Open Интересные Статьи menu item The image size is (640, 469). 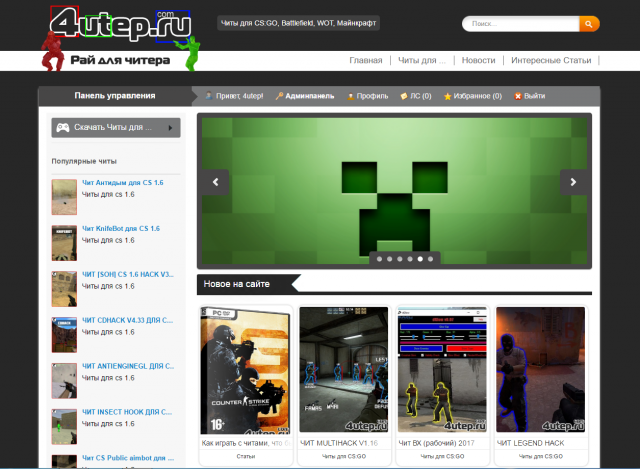click(551, 60)
